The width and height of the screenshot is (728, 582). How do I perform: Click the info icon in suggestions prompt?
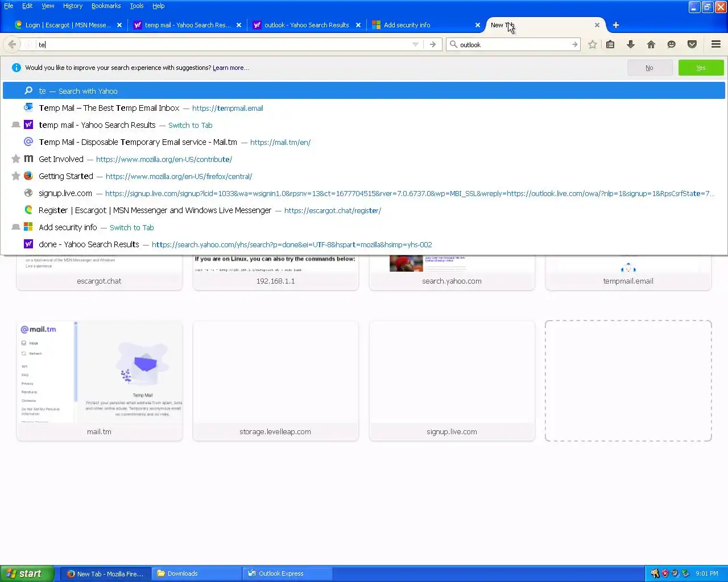pos(16,68)
